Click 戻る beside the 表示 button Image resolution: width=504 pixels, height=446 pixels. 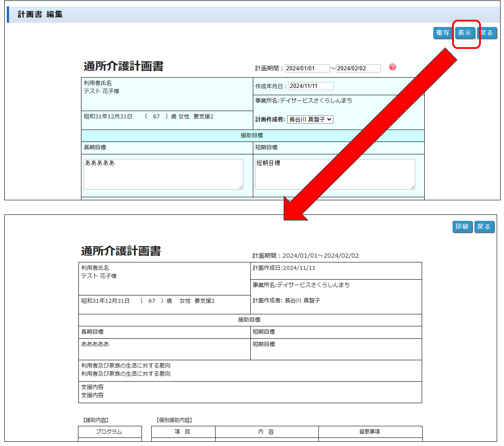(x=487, y=33)
